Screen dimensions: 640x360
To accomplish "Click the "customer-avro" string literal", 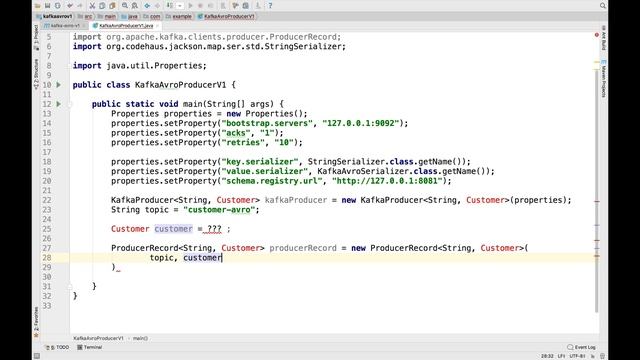I will (221, 210).
